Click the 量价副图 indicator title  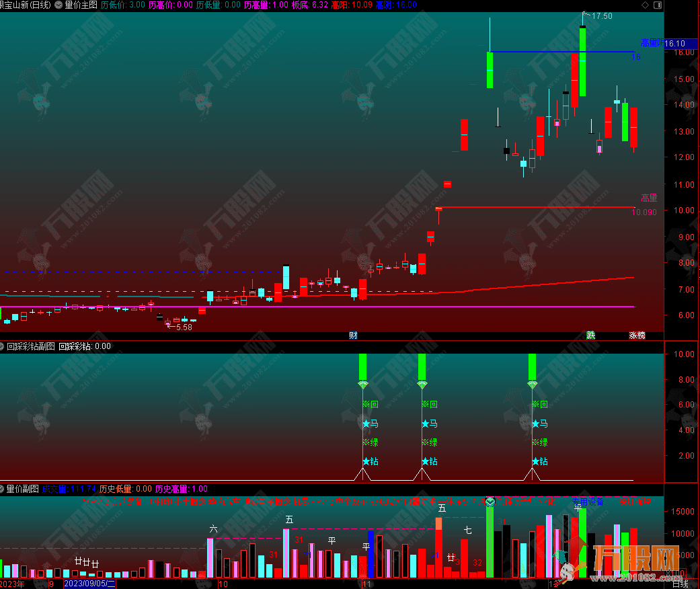pos(22,489)
